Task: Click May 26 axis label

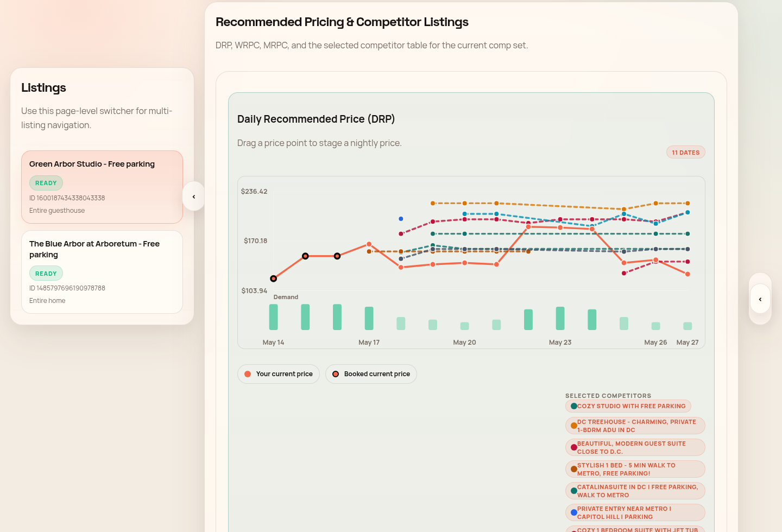Action: (655, 343)
